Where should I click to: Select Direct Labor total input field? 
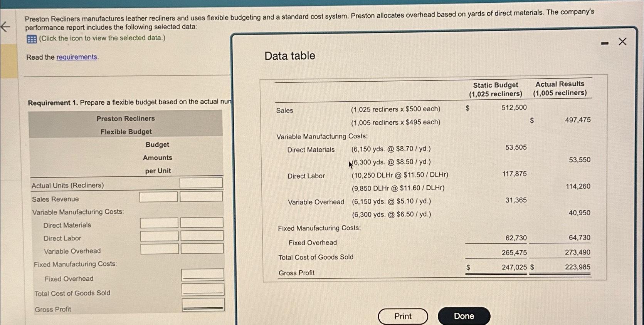202,236
